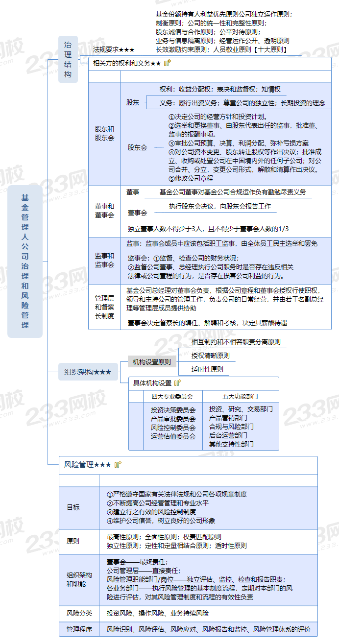
Task: Select the 治理结构 branch node
Action: click(68, 59)
